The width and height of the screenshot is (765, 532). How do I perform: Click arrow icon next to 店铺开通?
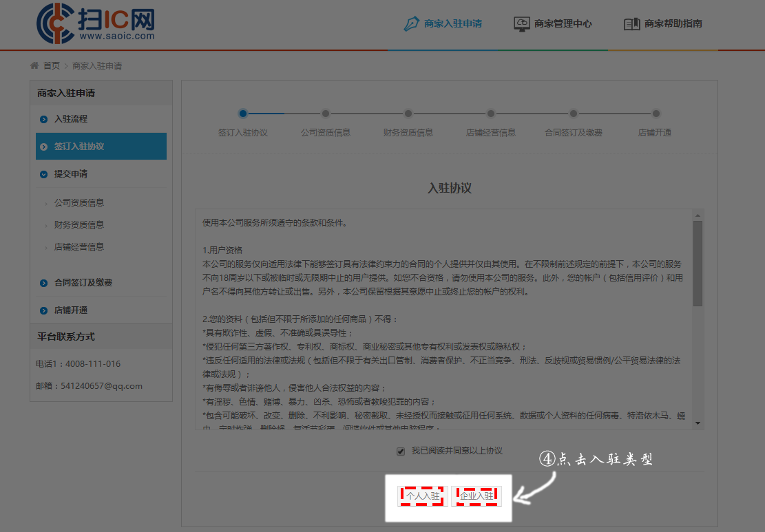coord(43,310)
